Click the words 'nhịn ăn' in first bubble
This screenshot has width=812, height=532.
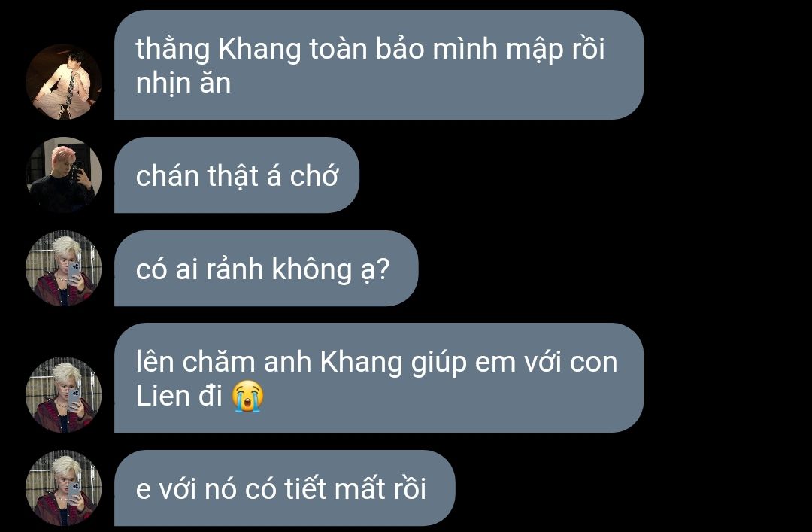click(x=183, y=84)
